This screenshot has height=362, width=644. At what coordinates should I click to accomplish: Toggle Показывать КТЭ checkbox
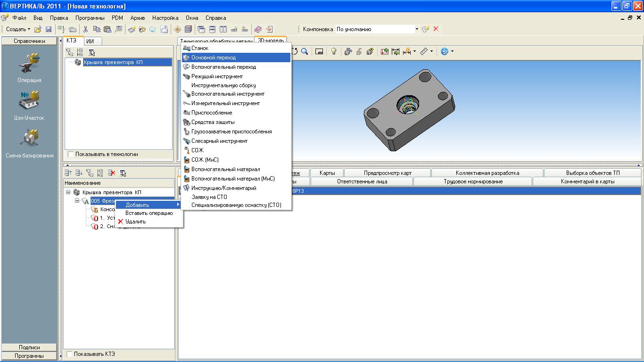pos(69,354)
